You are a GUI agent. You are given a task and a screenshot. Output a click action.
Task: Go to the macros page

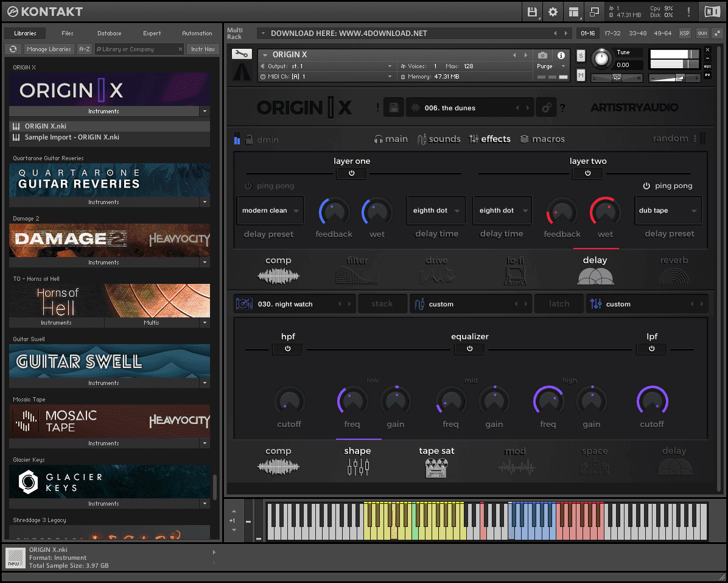[542, 139]
